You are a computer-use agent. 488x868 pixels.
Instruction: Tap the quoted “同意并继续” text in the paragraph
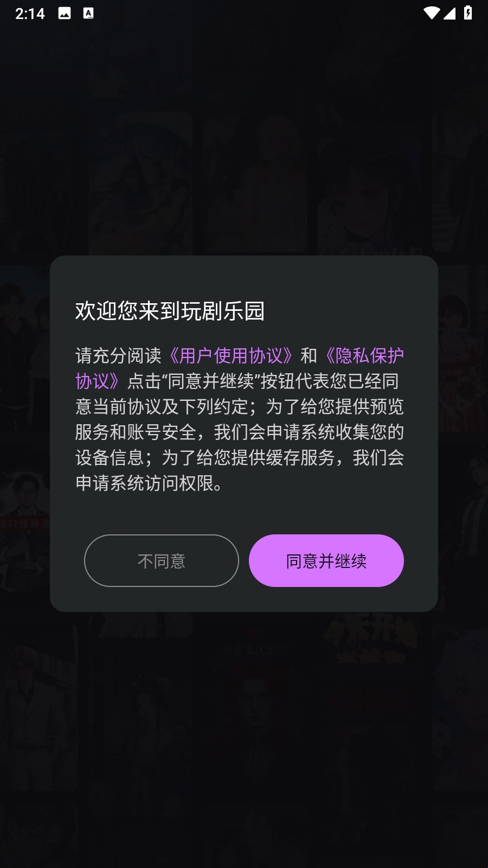point(211,381)
